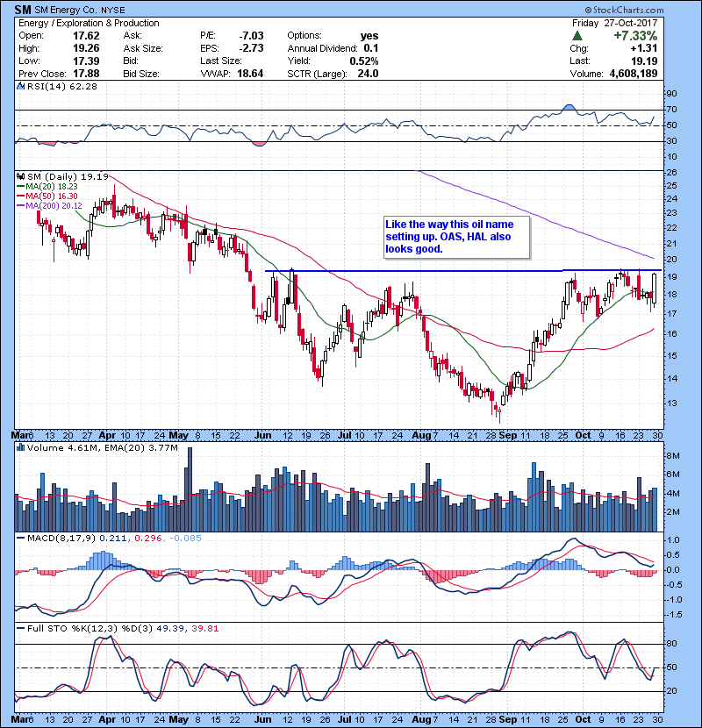Click the Yield value 0.52%
This screenshot has width=702, height=728.
[364, 61]
